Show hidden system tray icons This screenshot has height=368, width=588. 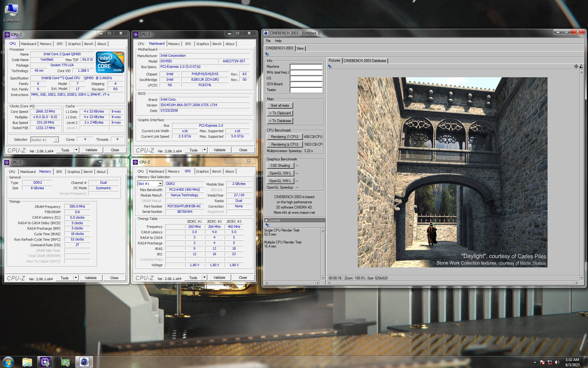[x=535, y=362]
